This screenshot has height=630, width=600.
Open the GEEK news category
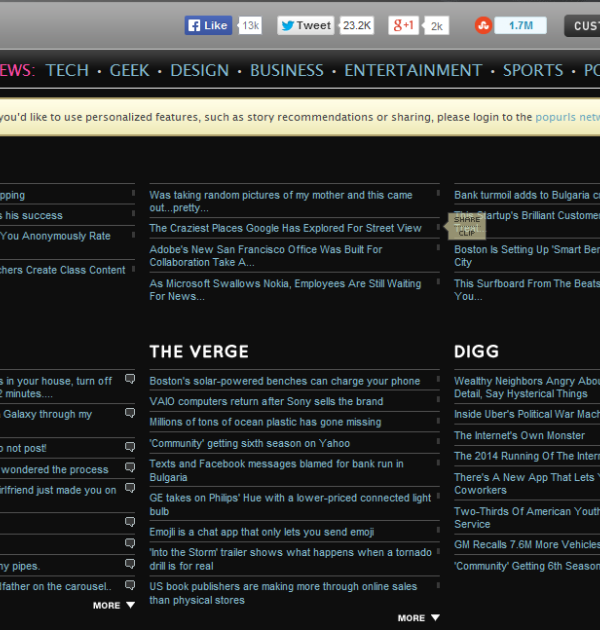(129, 70)
